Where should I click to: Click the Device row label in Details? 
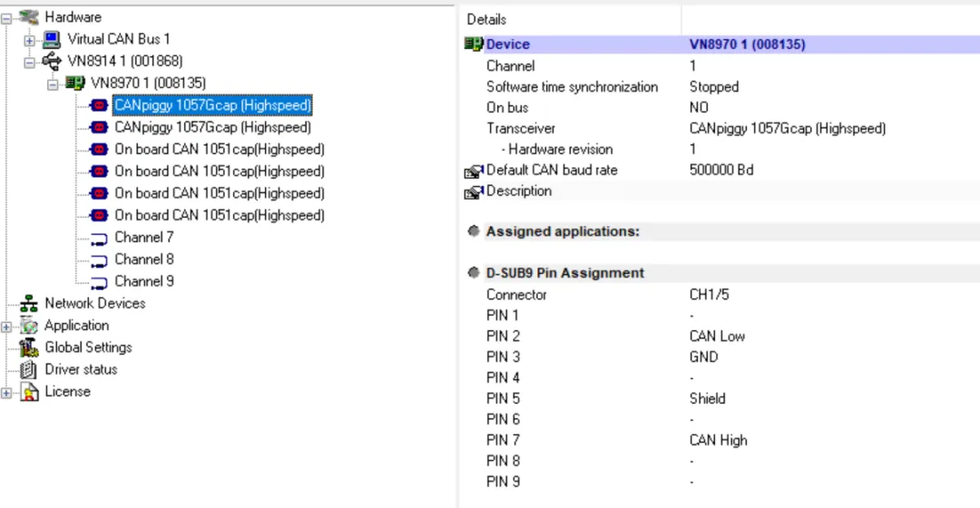tap(507, 44)
